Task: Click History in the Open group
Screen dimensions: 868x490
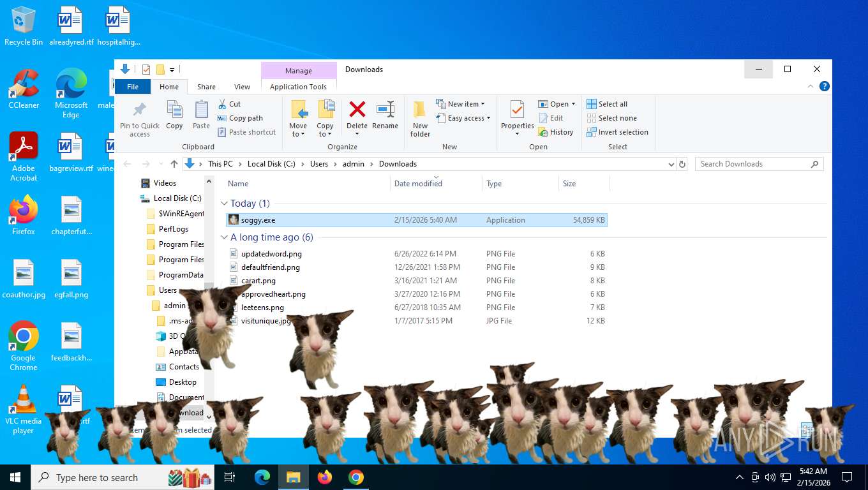Action: 556,132
